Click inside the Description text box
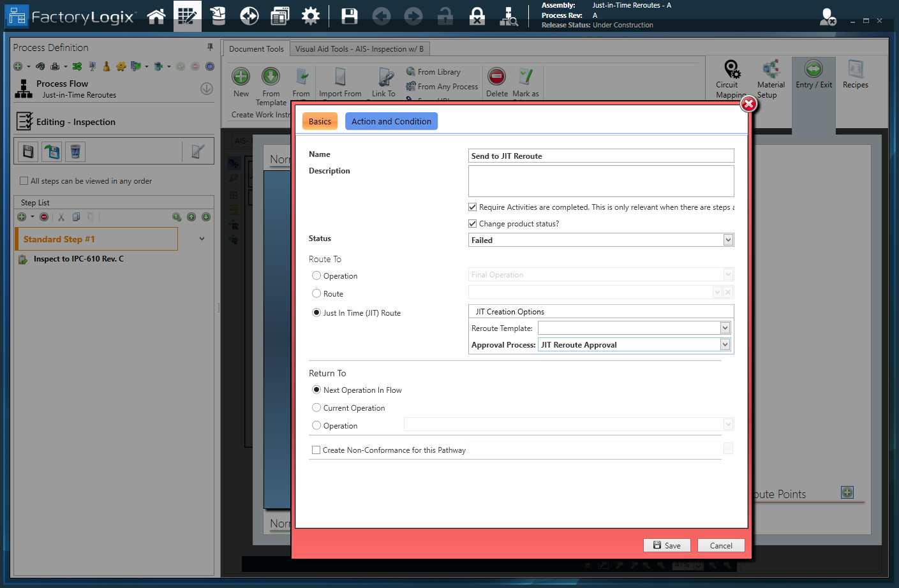This screenshot has height=588, width=899. (x=600, y=181)
